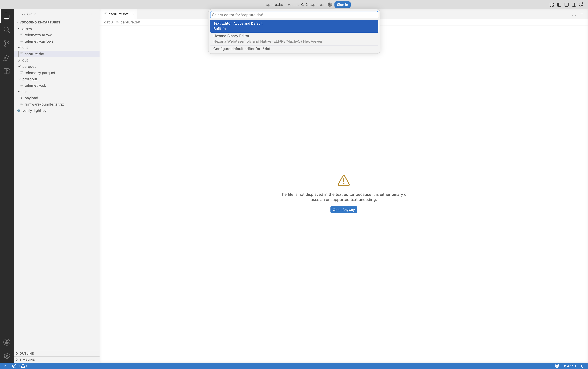The image size is (588, 369).
Task: Click the Copilot icon next to Sign In
Action: 330,5
